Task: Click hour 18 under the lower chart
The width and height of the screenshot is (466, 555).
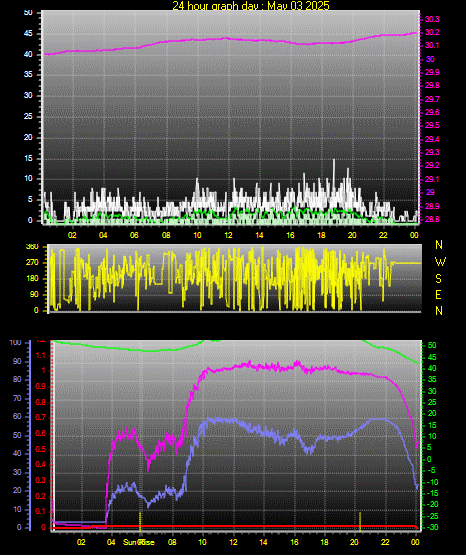Action: point(324,542)
